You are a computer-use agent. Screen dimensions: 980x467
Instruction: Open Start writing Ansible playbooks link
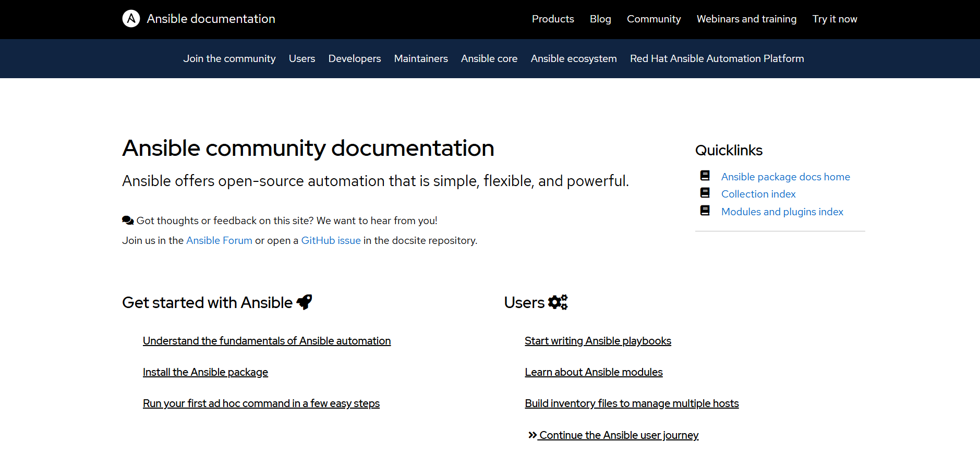coord(598,341)
